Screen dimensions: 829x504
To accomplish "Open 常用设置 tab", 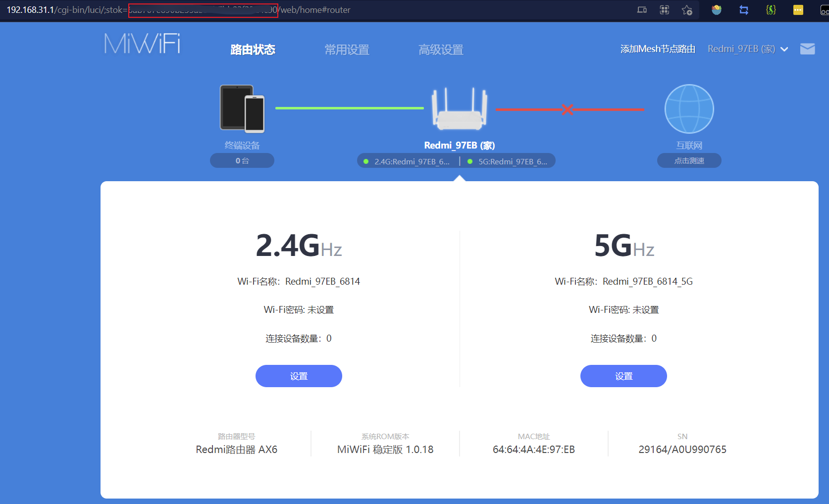I will click(x=347, y=50).
